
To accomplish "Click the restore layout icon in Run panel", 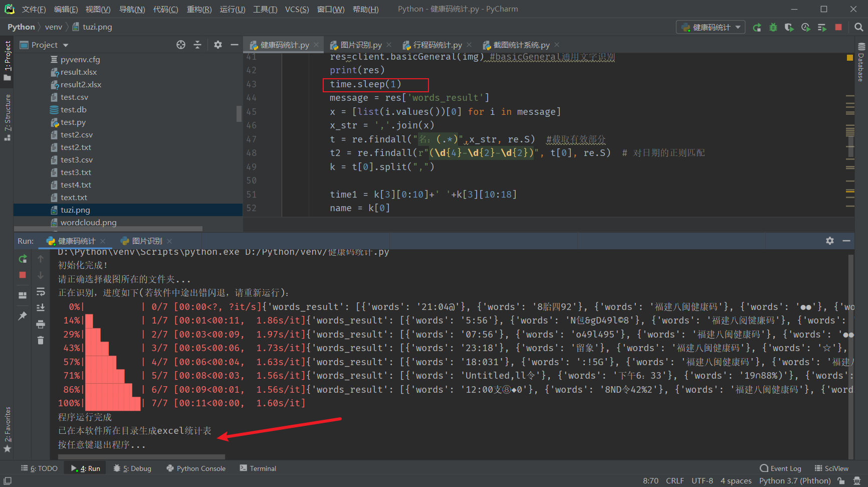I will pos(23,295).
